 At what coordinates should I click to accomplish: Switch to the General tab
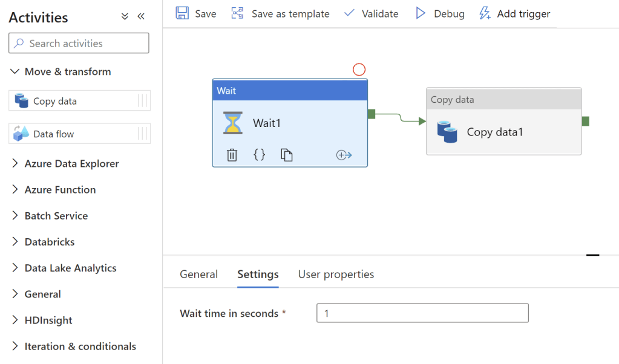coord(198,275)
